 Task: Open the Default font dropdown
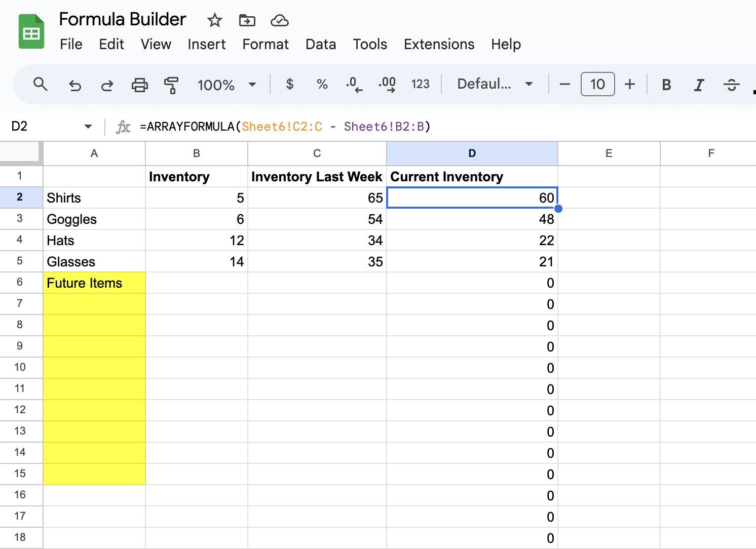click(x=494, y=85)
